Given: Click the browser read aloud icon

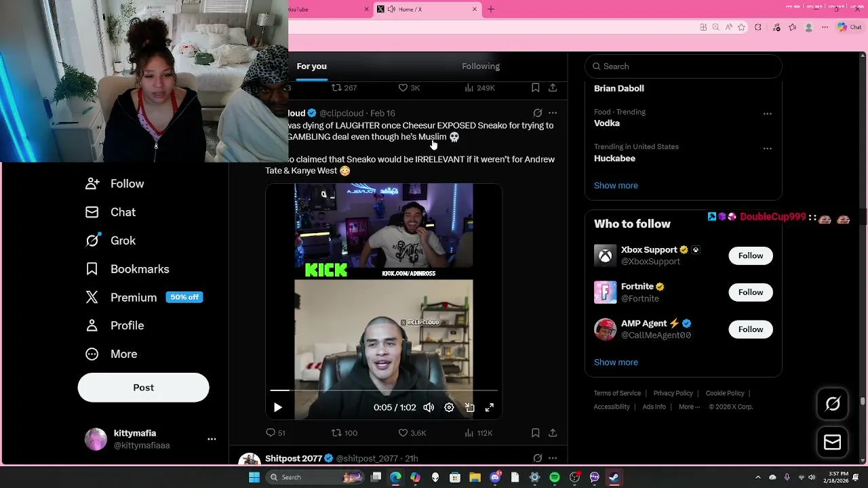Looking at the screenshot, I should coord(728,27).
